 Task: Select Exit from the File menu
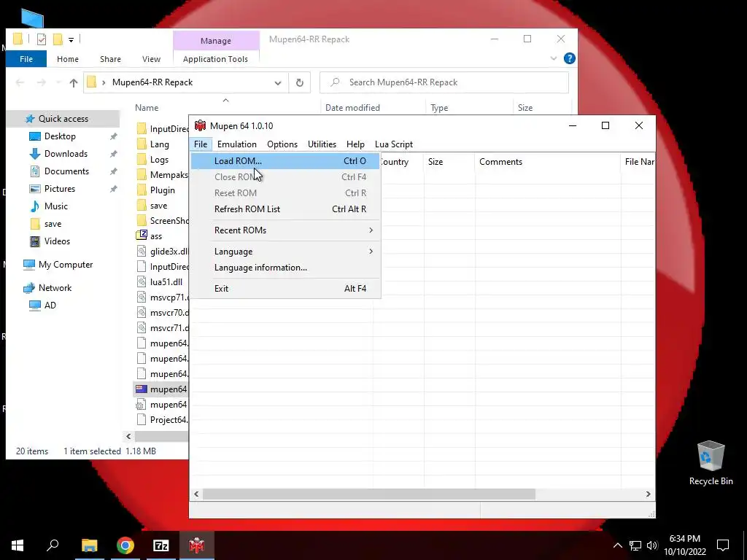click(x=285, y=289)
